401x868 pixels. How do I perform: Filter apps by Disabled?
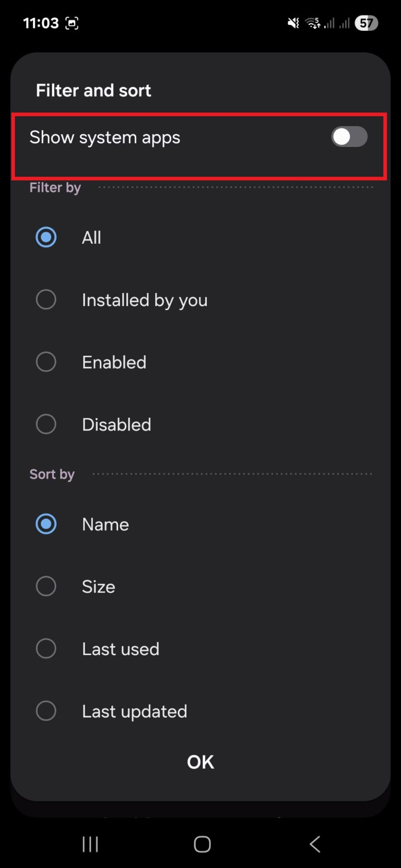coord(46,424)
